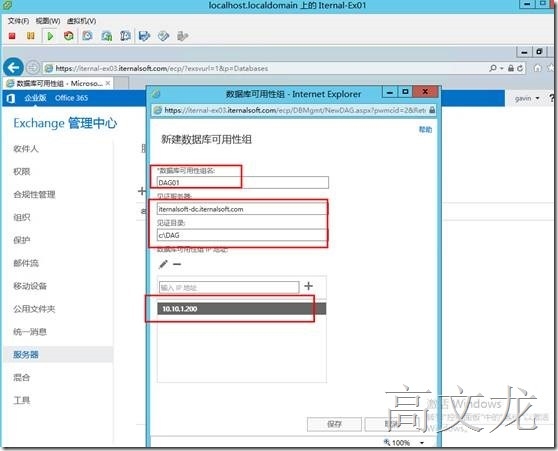Screen dimensions: 558x451
Task: Click the red stop VM icon
Action: coord(12,36)
